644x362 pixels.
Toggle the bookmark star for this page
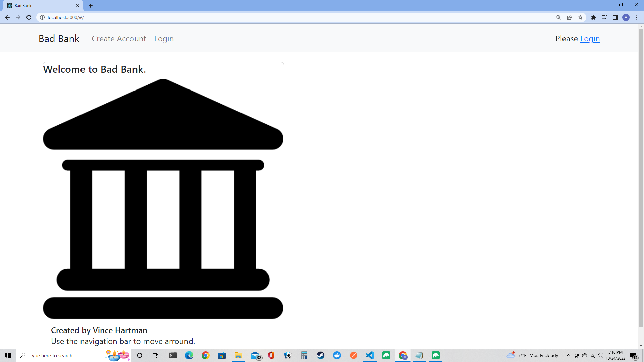[580, 17]
